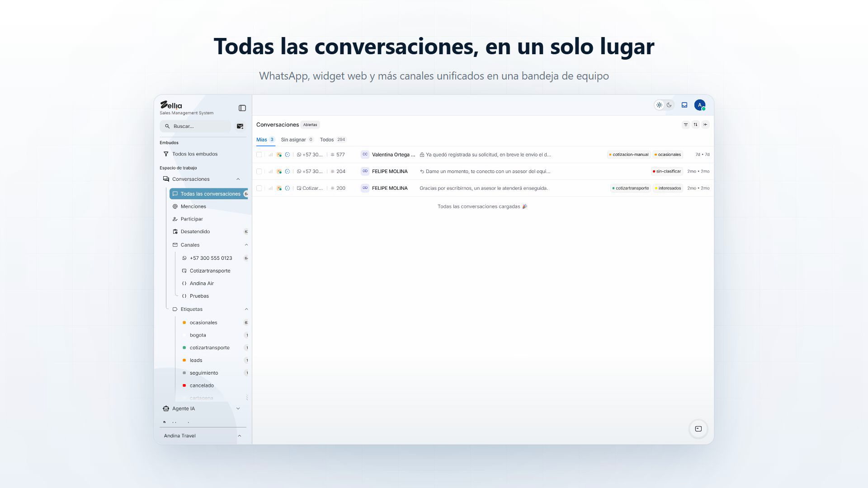Open the floating chat widget button
The width and height of the screenshot is (868, 488).
[698, 429]
